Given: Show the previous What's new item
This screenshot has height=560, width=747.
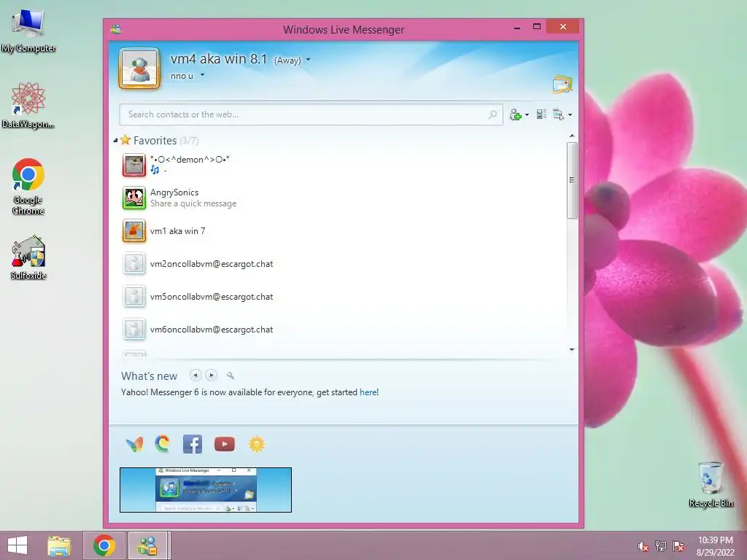Looking at the screenshot, I should click(x=196, y=376).
